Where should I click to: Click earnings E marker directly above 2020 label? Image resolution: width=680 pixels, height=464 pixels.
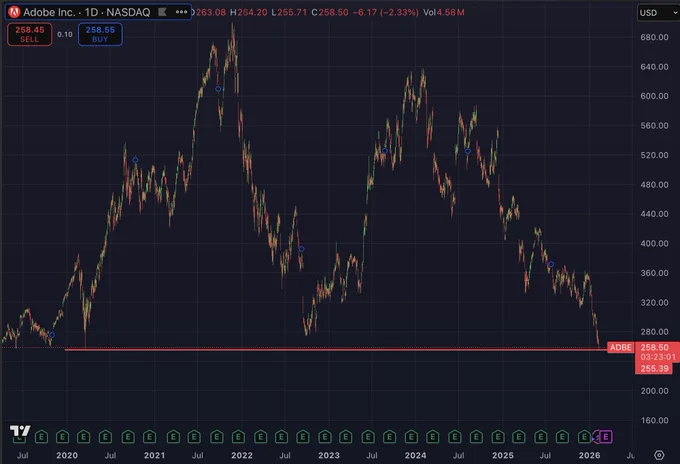(62, 436)
